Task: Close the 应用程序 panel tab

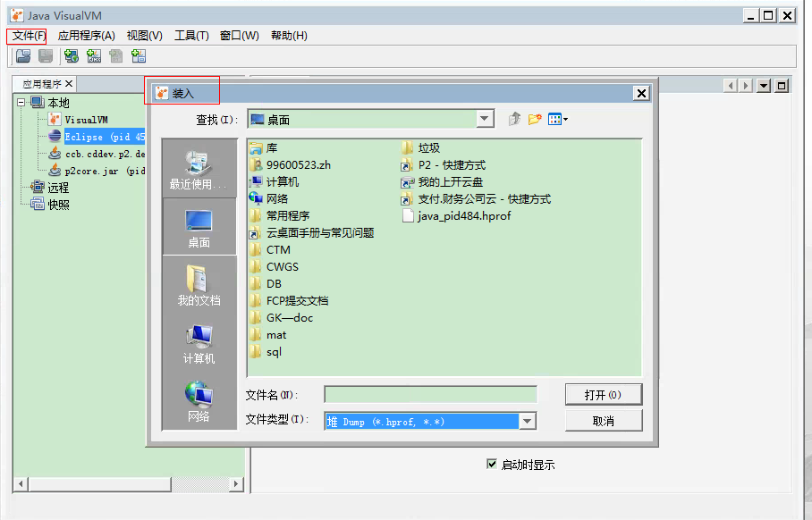Action: (x=69, y=83)
